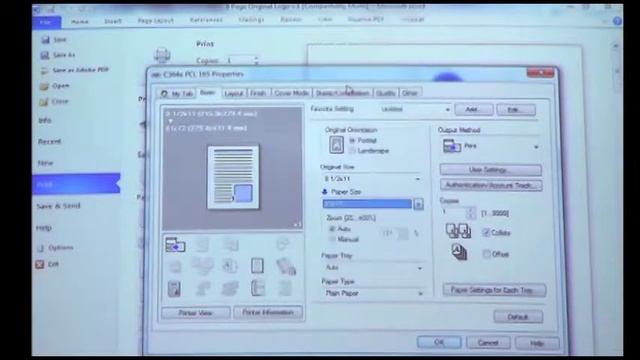Open the References ribbon tab
This screenshot has width=640, height=360.
click(207, 20)
